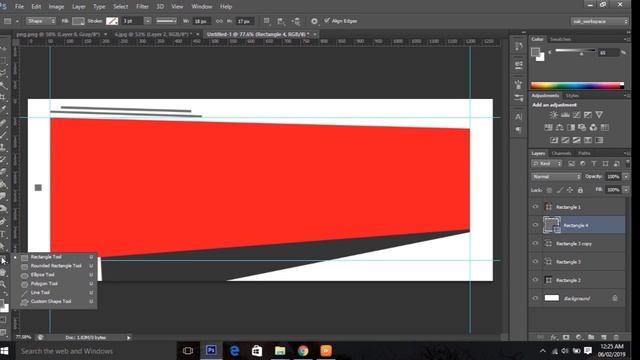Open the workspace switcher dropdown
The width and height of the screenshot is (640, 360).
click(x=600, y=21)
